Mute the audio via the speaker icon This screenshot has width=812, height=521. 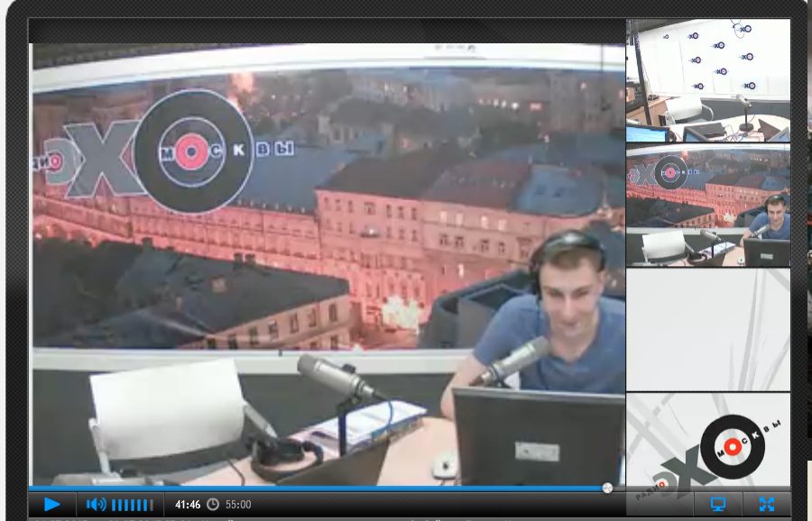96,505
